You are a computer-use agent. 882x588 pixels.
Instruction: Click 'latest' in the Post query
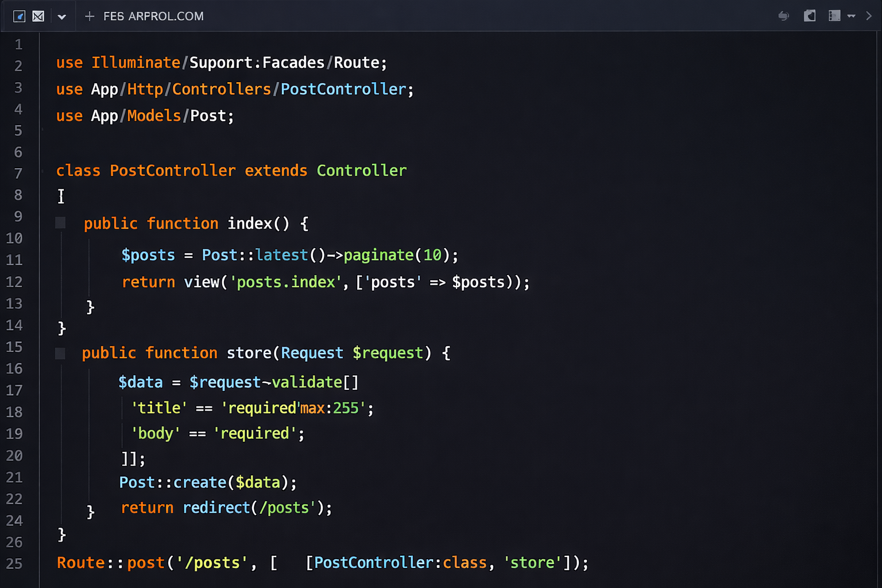pos(282,255)
